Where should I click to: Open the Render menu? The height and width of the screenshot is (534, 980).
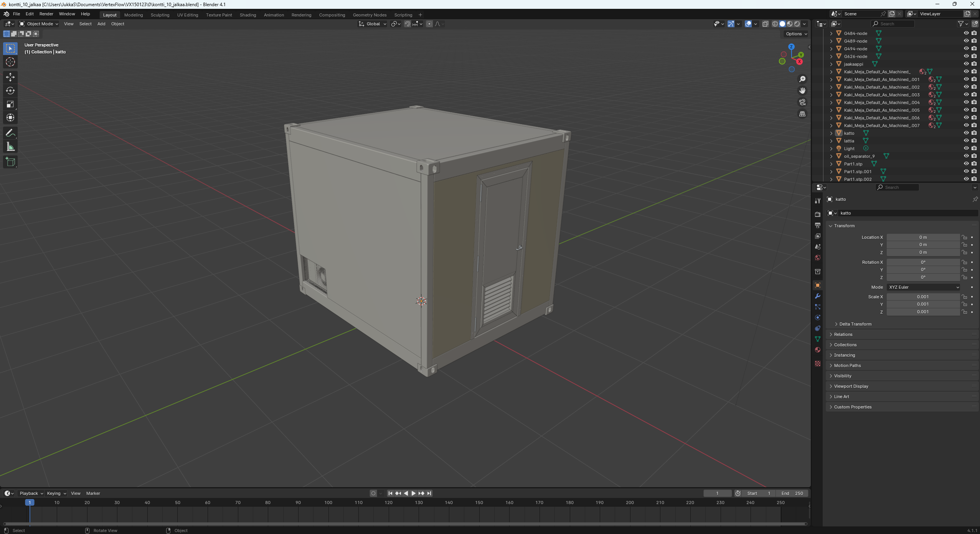(x=46, y=14)
